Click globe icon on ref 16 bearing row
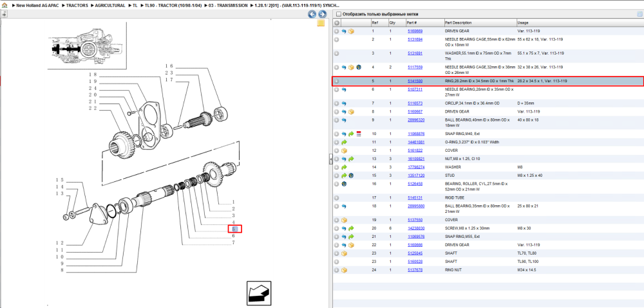Screen dimensions: 644x308 point(344,184)
